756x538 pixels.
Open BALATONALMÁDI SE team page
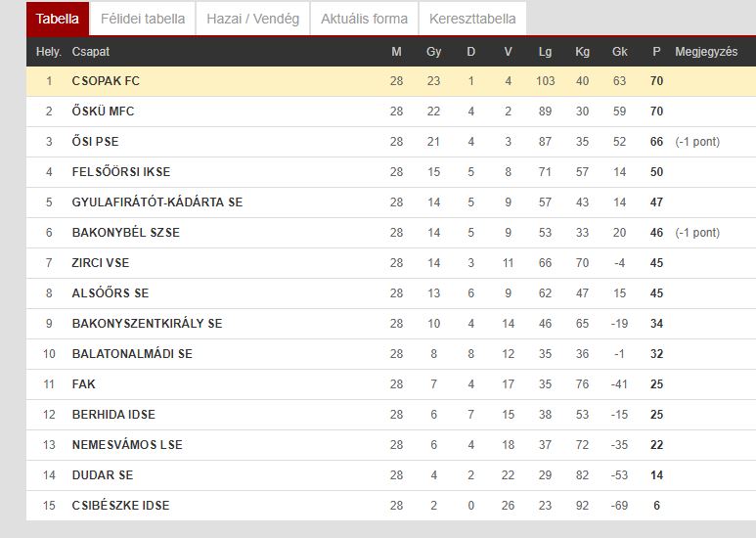(132, 354)
